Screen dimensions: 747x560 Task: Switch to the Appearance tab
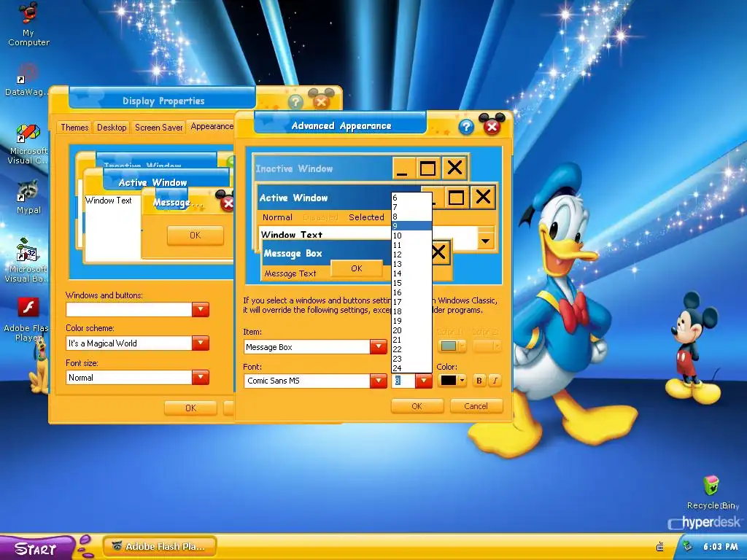pyautogui.click(x=212, y=126)
